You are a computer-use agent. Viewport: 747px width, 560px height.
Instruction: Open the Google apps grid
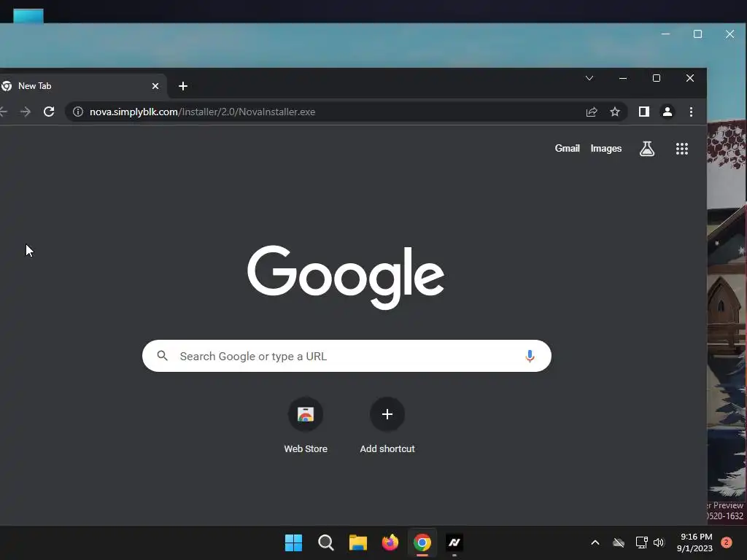[682, 149]
